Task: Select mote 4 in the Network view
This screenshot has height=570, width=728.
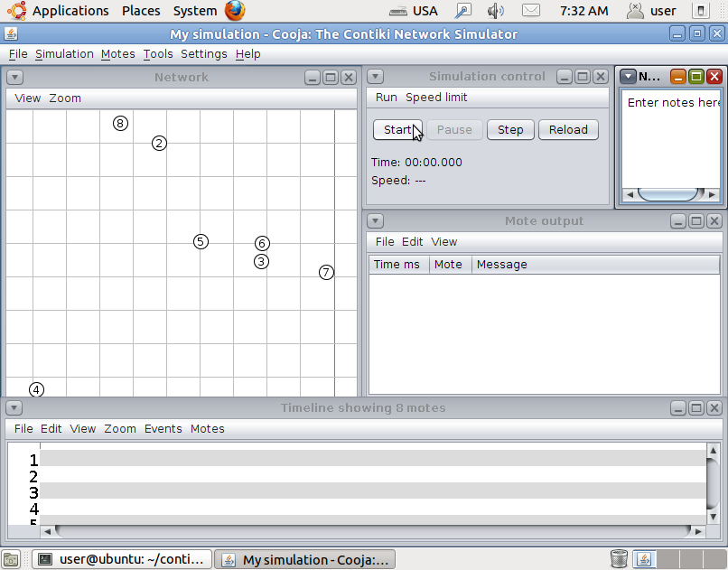Action: 36,389
